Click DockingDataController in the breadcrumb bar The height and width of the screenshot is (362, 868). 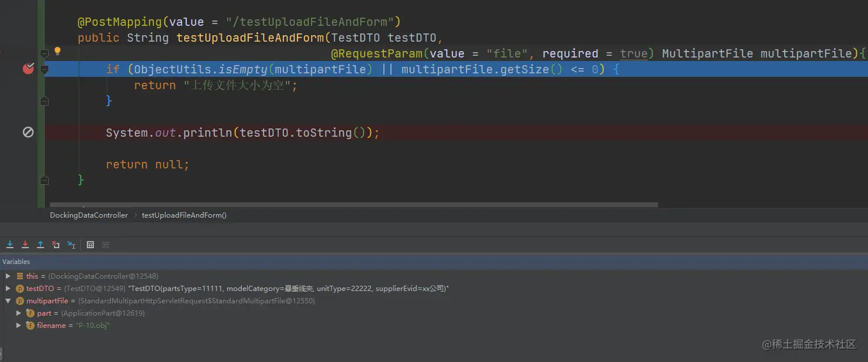(x=88, y=215)
